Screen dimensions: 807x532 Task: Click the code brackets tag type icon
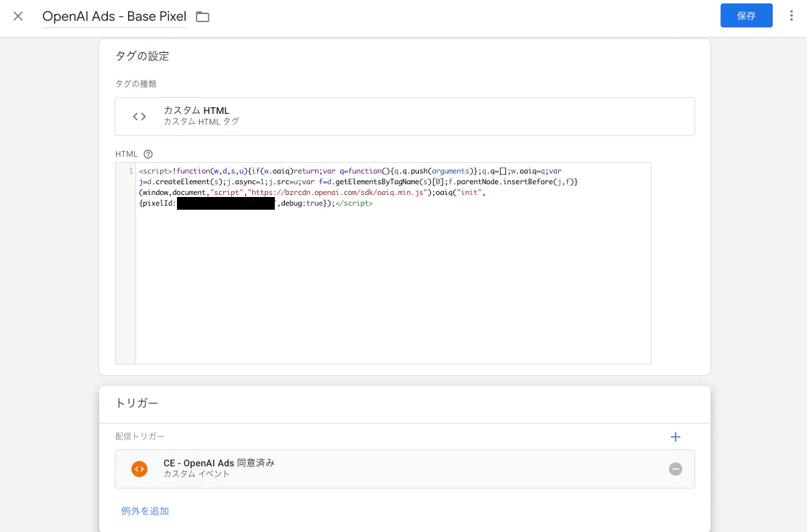point(139,117)
